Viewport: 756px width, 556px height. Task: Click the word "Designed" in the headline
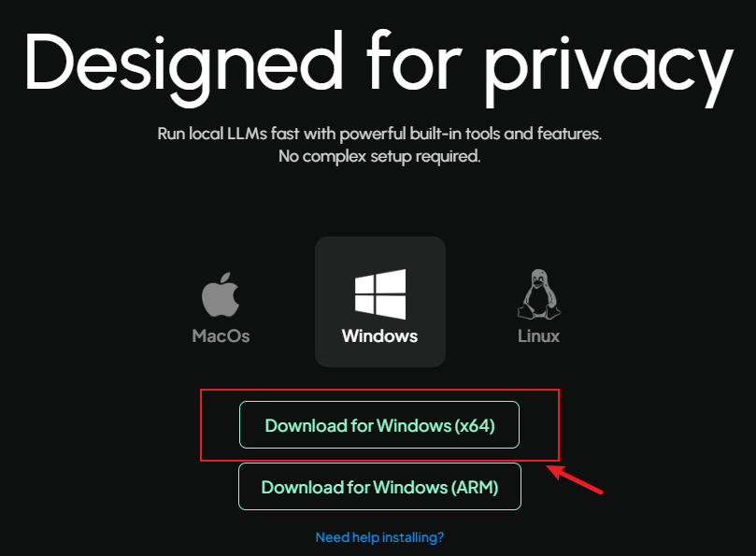184,67
